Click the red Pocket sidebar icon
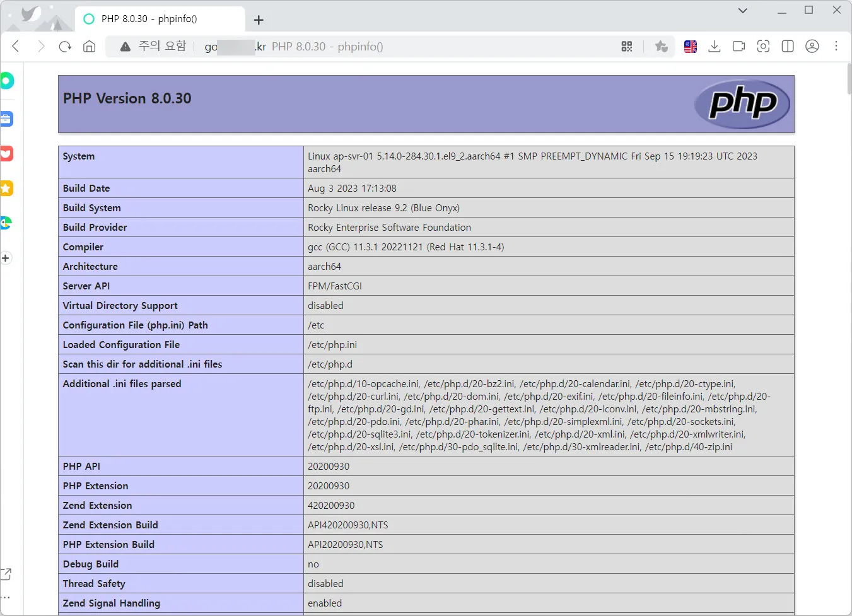This screenshot has height=616, width=852. pos(6,154)
